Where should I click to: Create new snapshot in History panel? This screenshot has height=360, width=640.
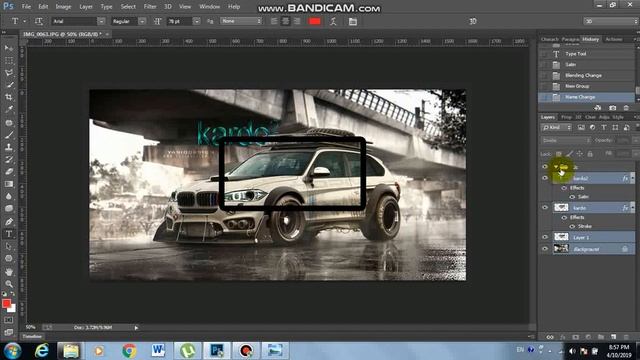(613, 108)
